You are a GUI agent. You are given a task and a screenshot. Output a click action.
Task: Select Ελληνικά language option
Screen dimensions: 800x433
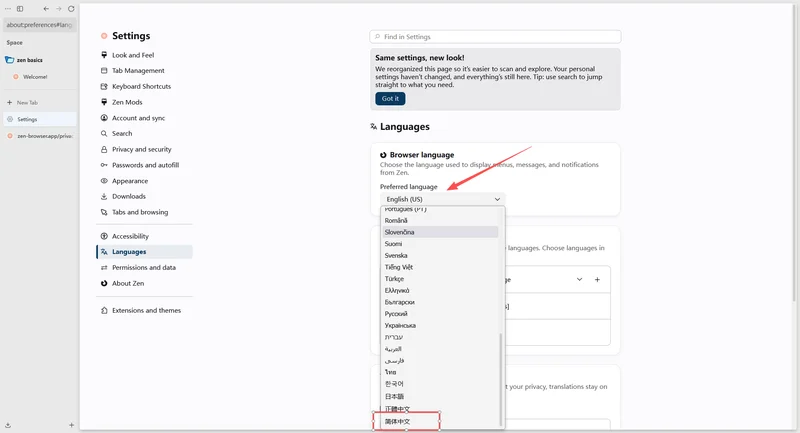tap(440, 291)
